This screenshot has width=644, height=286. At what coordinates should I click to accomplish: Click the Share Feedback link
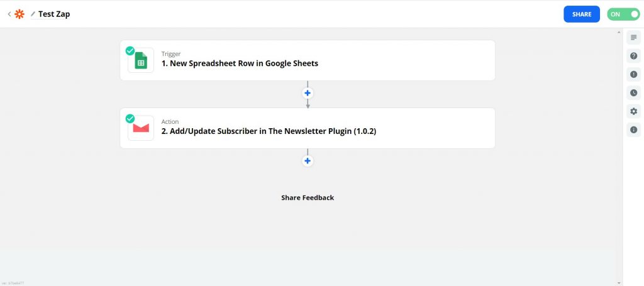tap(308, 197)
